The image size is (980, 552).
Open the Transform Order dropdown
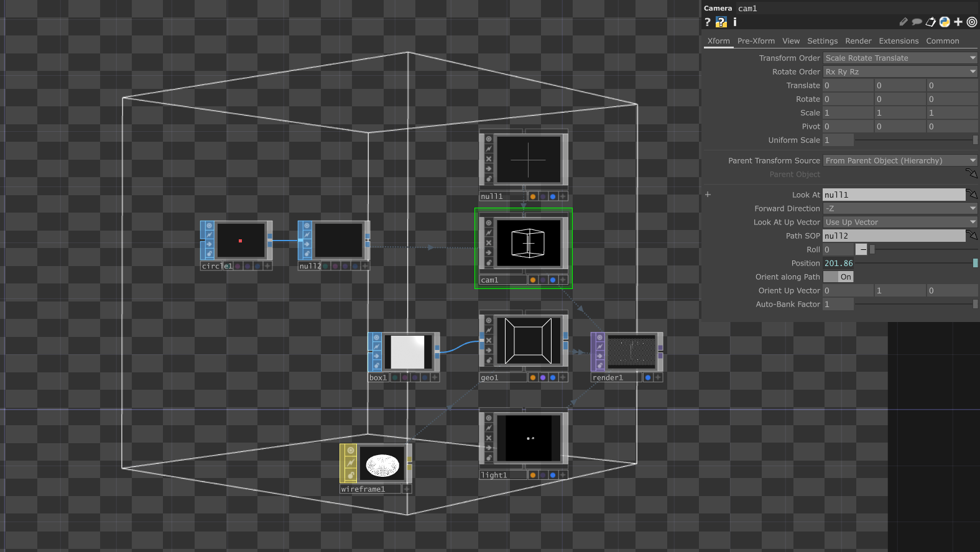point(900,58)
